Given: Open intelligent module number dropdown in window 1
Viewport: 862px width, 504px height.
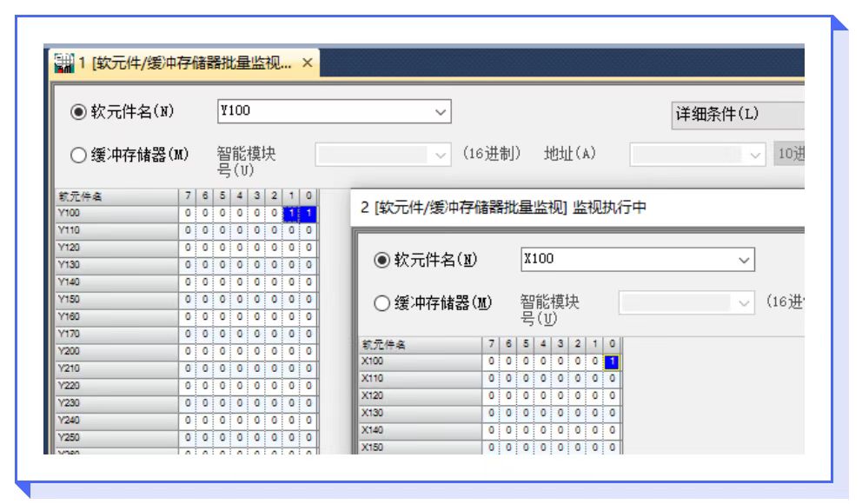Looking at the screenshot, I should pos(441,156).
